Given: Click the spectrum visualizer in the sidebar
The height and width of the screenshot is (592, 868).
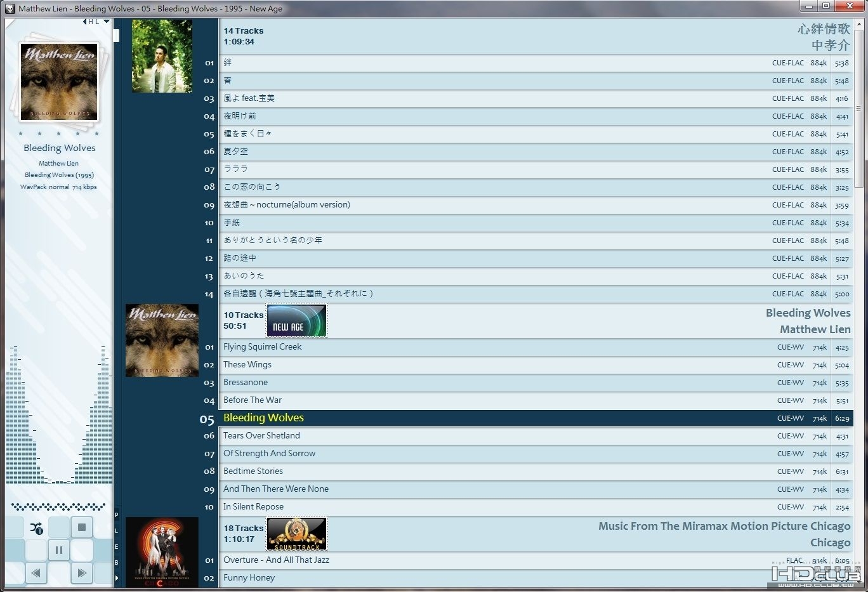Looking at the screenshot, I should pyautogui.click(x=59, y=414).
